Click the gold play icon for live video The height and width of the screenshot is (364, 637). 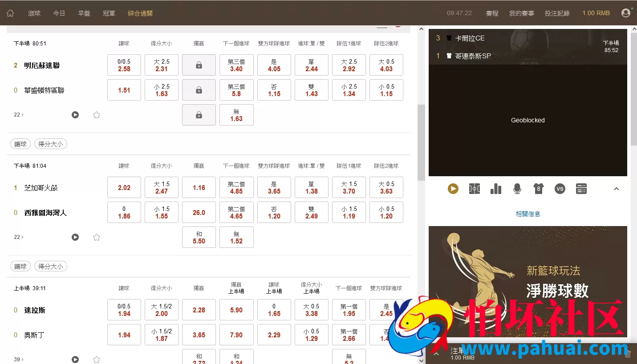tap(453, 189)
